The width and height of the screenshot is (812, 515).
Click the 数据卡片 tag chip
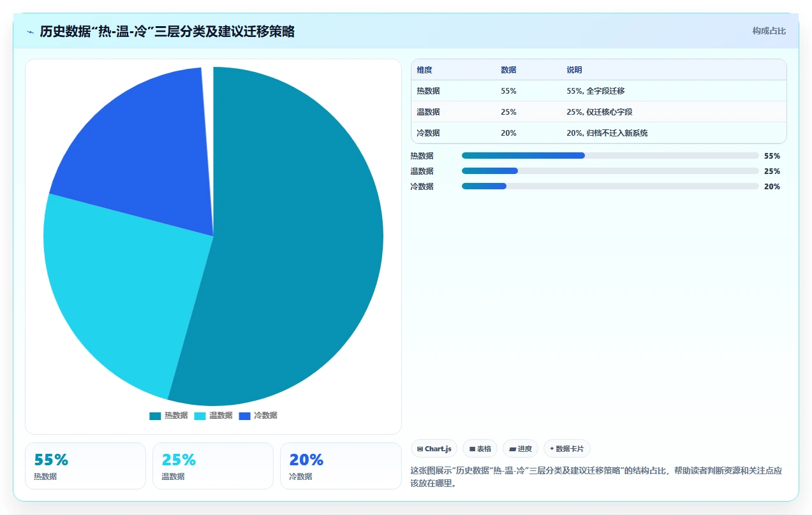point(566,449)
